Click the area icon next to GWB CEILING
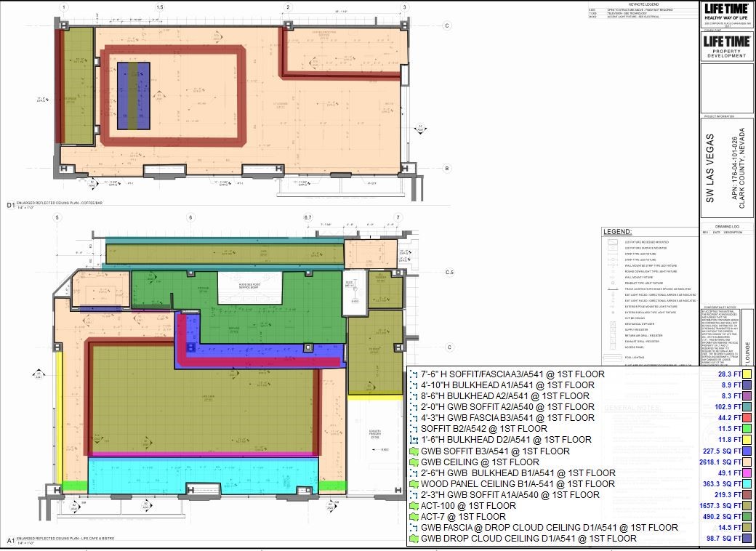This screenshot has width=756, height=551. pos(414,462)
